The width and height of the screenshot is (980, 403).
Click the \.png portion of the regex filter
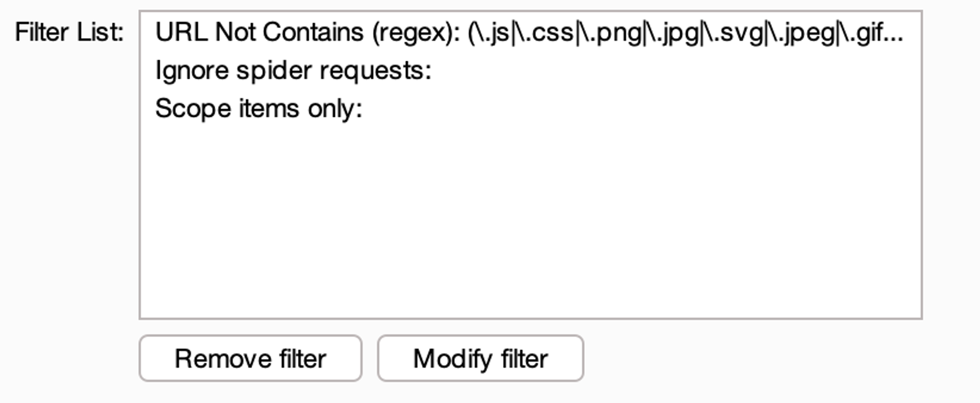610,33
